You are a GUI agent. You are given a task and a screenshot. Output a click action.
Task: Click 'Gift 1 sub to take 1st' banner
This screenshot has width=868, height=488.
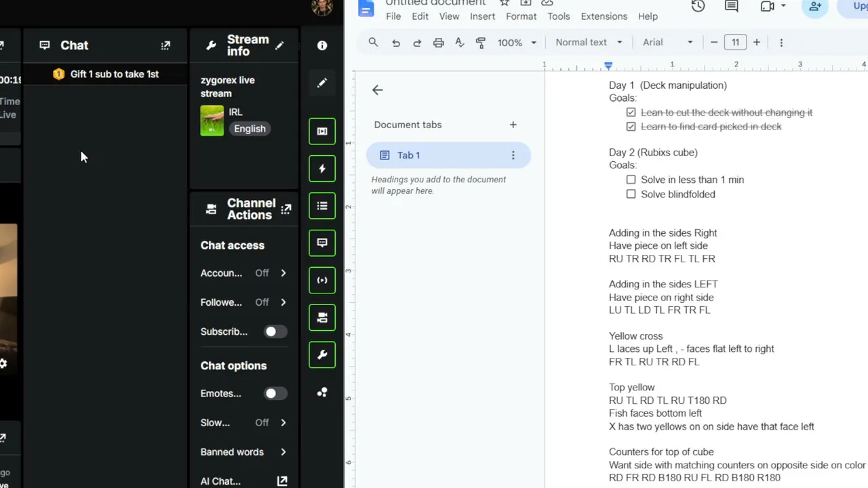coord(106,74)
